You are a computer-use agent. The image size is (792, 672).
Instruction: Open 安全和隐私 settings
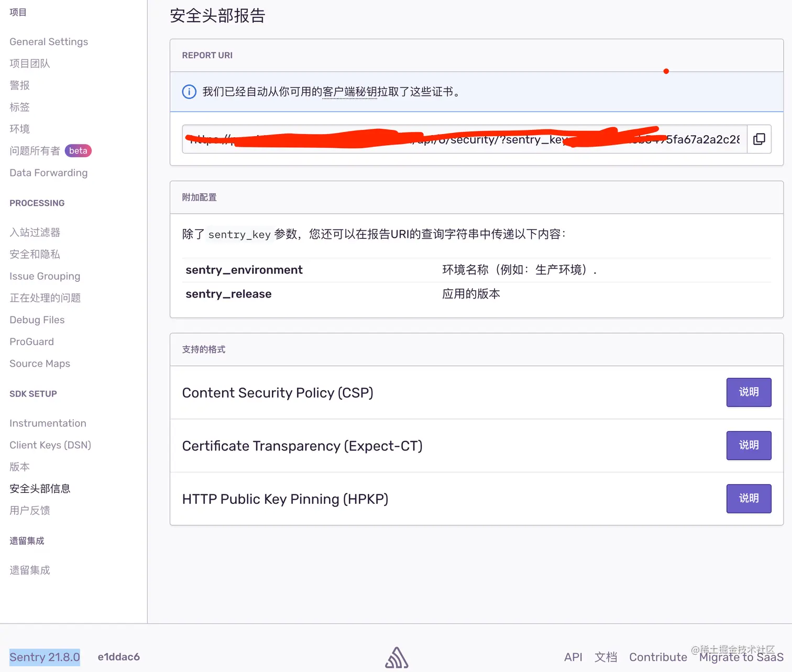[x=35, y=254]
